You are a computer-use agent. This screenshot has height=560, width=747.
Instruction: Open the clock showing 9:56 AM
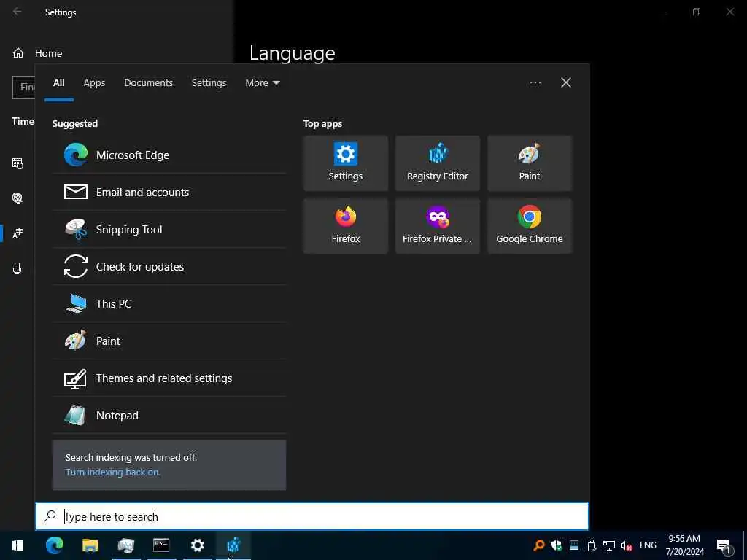pos(684,545)
